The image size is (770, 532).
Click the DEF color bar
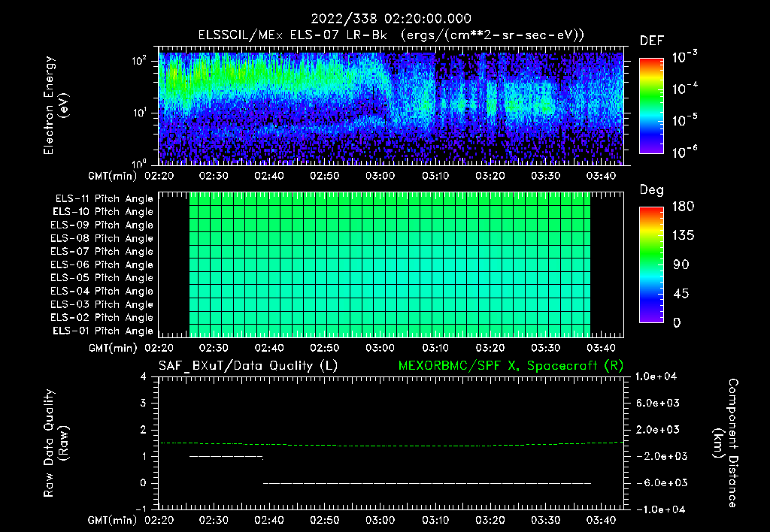click(651, 106)
